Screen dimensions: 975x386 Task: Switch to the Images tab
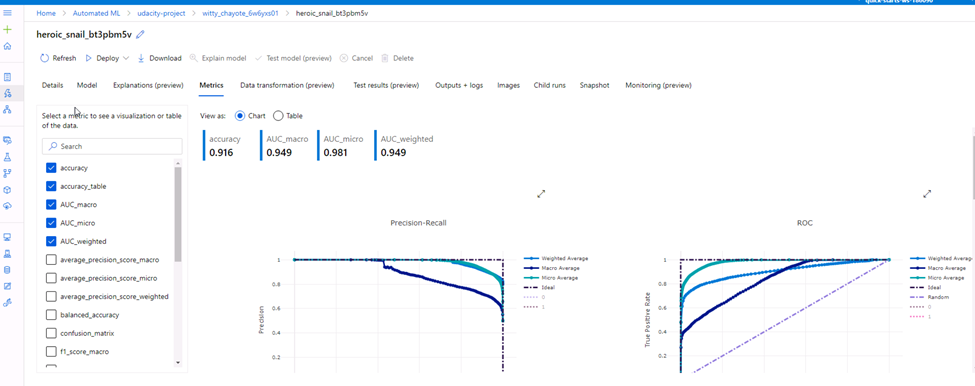pyautogui.click(x=509, y=85)
